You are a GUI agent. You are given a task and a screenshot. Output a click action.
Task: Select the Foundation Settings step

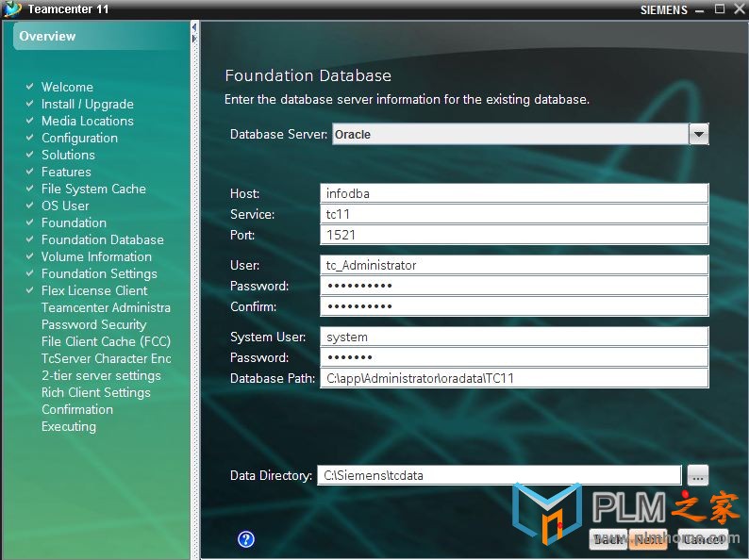(x=99, y=273)
